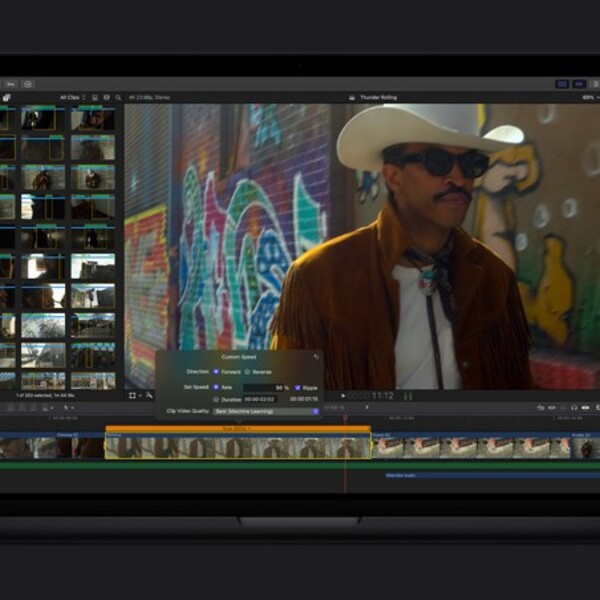
Task: Toggle the snapping icon in timeline toolbar
Action: click(585, 408)
